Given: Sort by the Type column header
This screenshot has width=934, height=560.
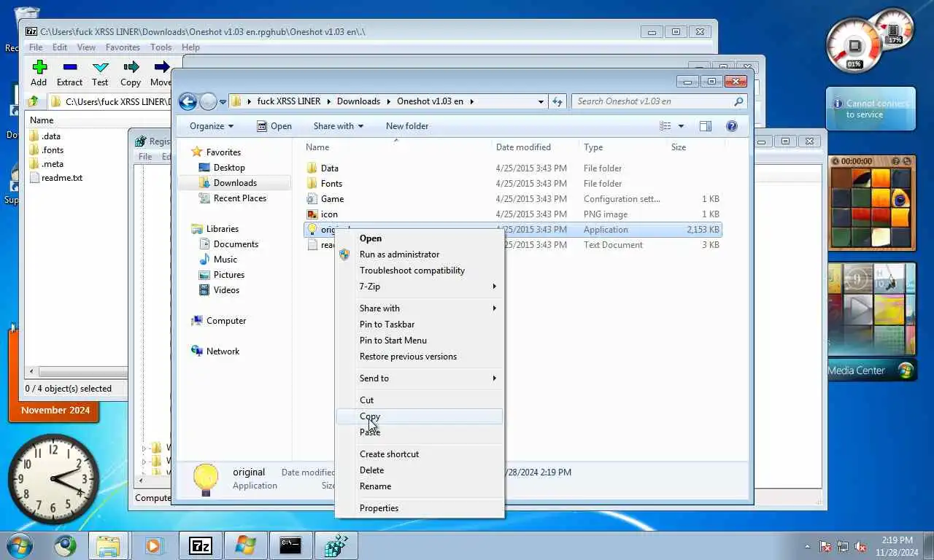Looking at the screenshot, I should [593, 147].
